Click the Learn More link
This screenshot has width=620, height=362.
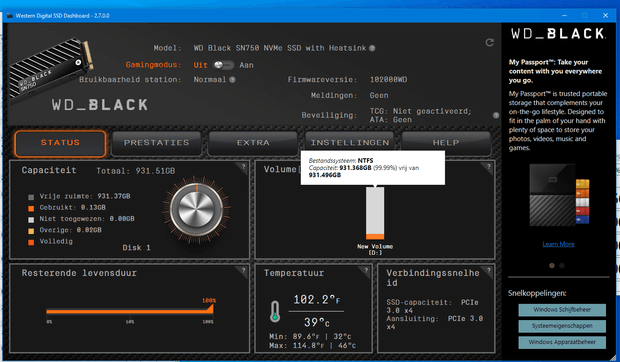(558, 244)
